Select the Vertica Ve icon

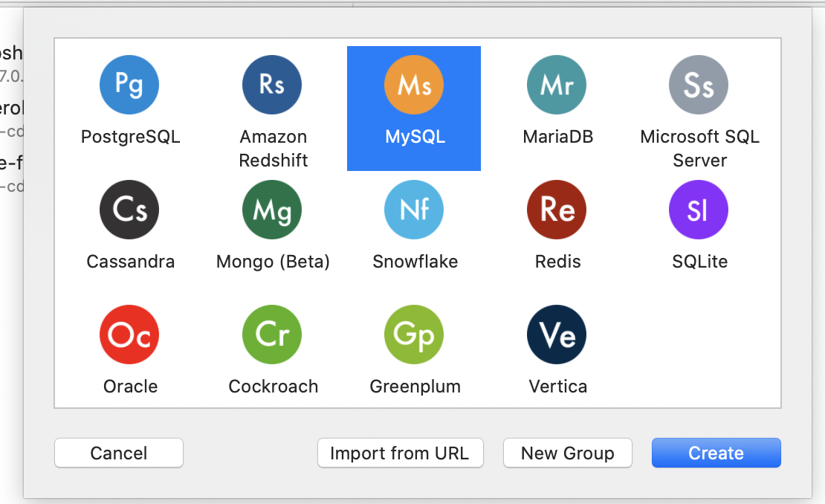point(557,335)
